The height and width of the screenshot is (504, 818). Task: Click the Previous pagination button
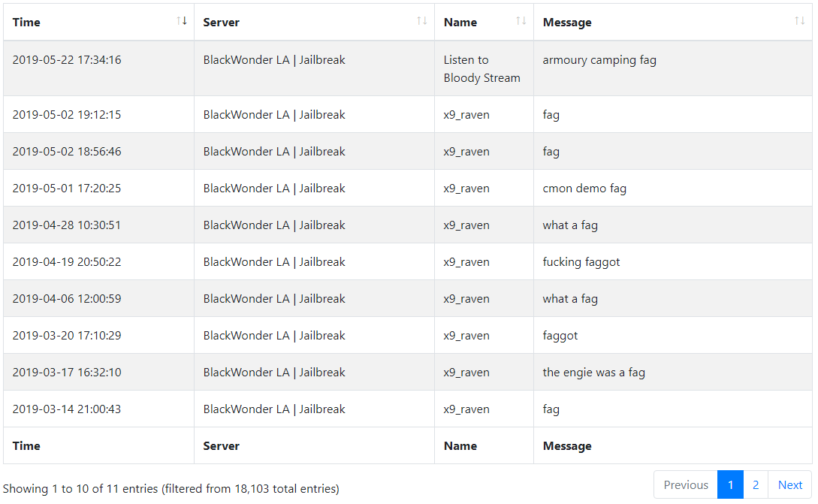(686, 484)
